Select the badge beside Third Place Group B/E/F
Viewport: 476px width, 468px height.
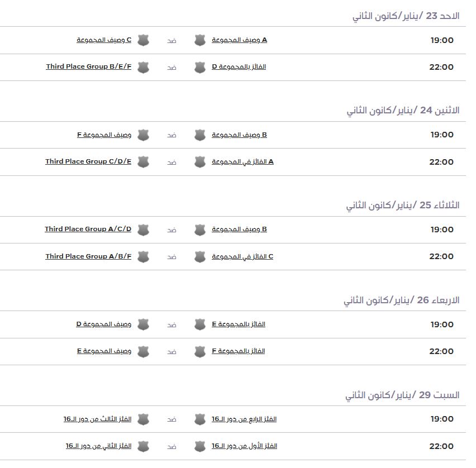pyautogui.click(x=144, y=67)
